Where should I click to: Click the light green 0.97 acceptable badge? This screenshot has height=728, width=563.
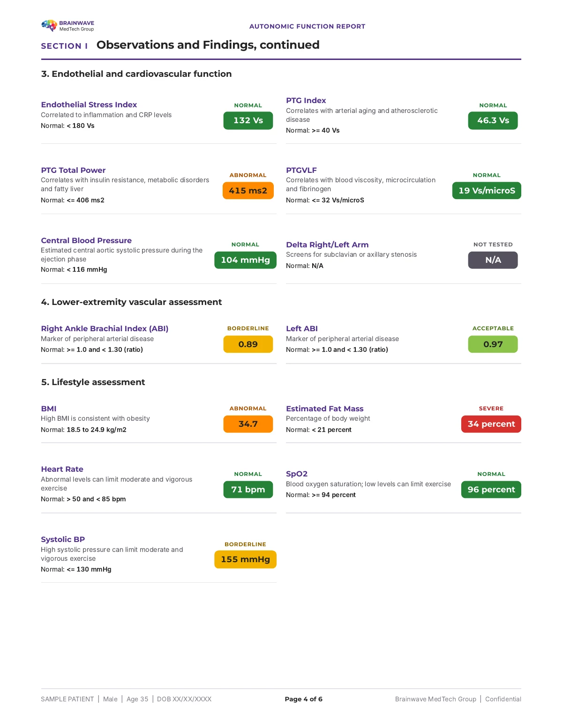point(493,344)
